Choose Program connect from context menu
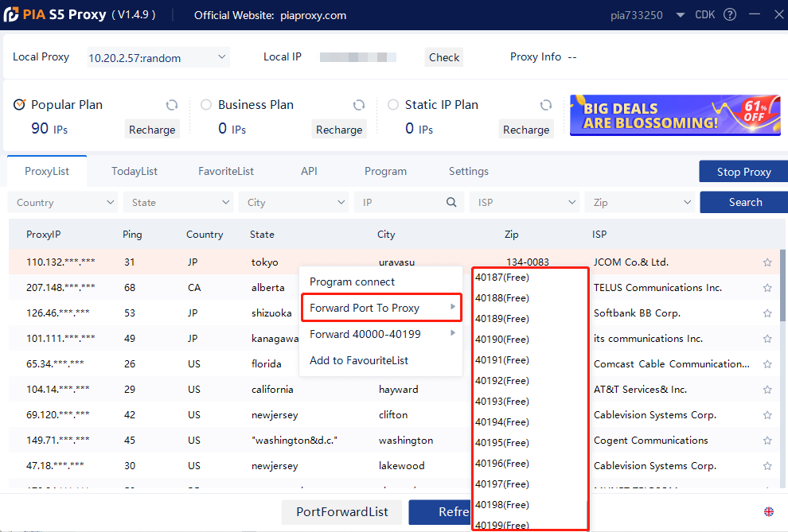The height and width of the screenshot is (532, 788). [380, 282]
